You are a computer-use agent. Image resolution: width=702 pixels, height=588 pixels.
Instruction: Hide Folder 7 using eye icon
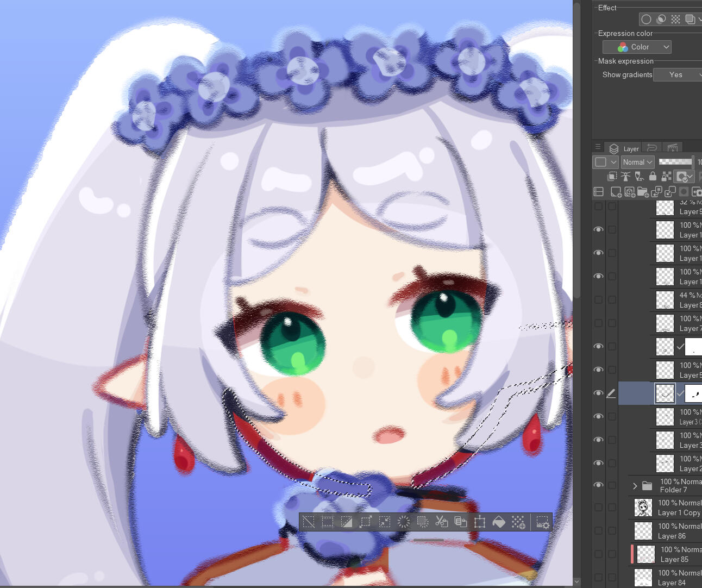tap(598, 485)
